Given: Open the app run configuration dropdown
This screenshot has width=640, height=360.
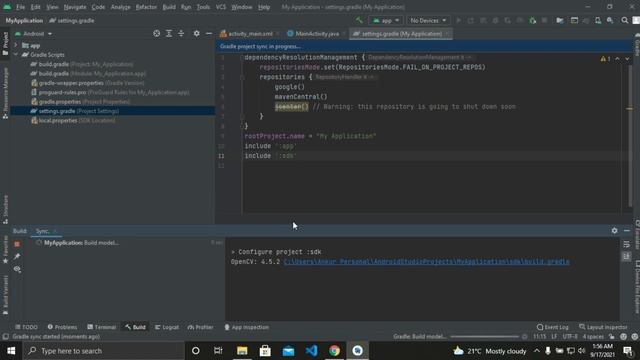Looking at the screenshot, I should click(x=386, y=20).
